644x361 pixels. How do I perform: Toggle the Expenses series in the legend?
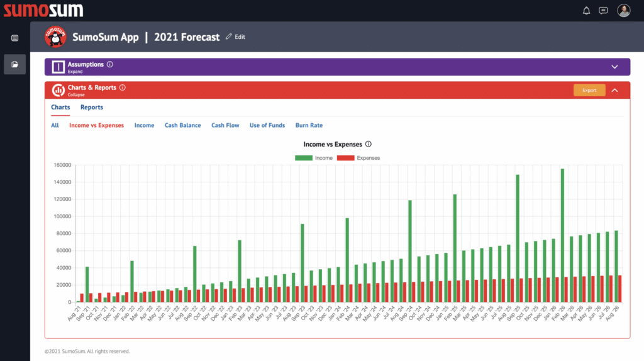coord(359,158)
